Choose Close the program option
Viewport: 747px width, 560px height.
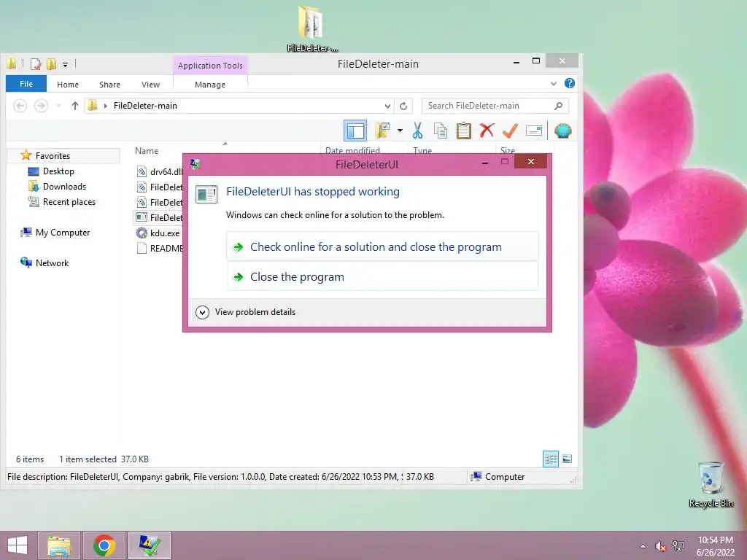point(382,276)
